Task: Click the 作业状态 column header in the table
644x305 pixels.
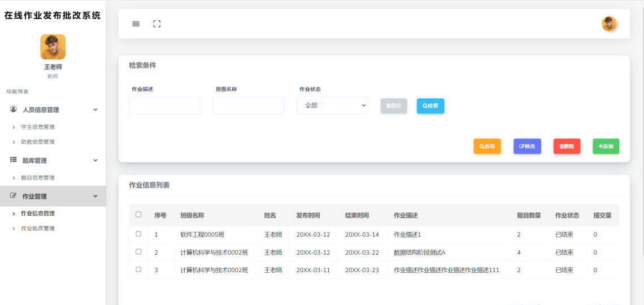Action: (x=567, y=215)
